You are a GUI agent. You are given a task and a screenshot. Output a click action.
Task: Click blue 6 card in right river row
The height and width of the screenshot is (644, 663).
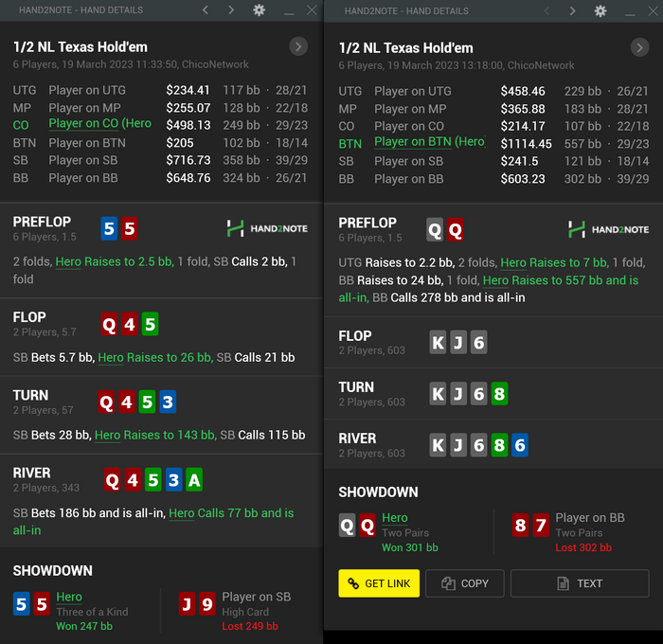520,445
